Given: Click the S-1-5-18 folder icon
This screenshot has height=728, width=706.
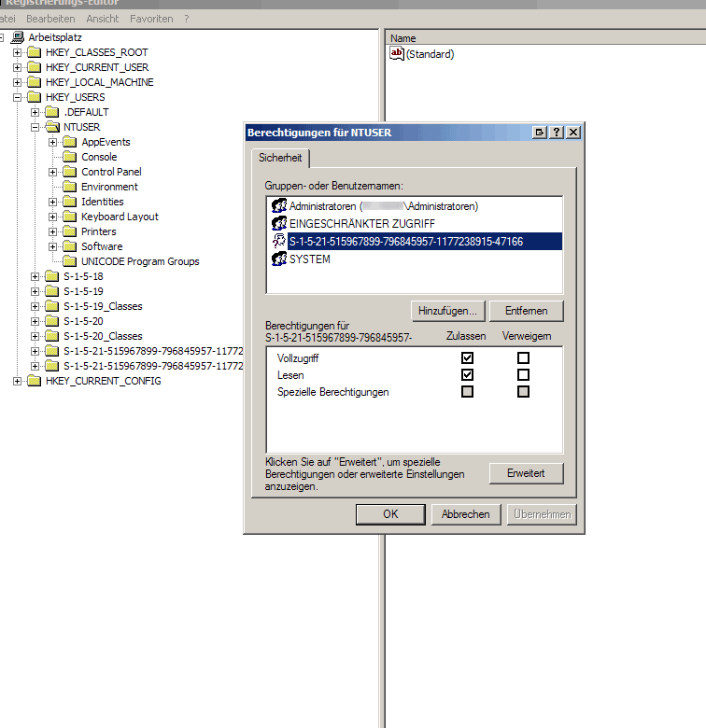Looking at the screenshot, I should point(52,276).
